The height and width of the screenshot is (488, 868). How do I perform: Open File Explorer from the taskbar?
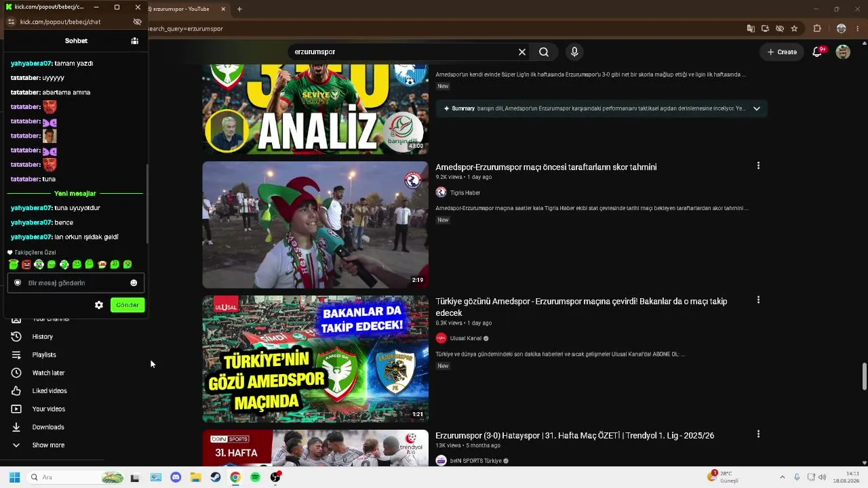coord(195,477)
